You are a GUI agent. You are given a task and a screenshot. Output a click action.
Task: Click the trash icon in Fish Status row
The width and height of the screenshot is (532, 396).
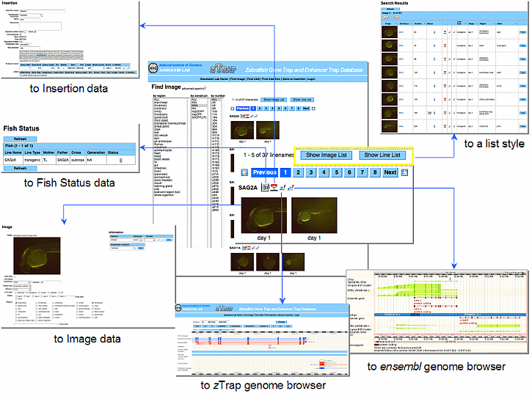click(121, 159)
